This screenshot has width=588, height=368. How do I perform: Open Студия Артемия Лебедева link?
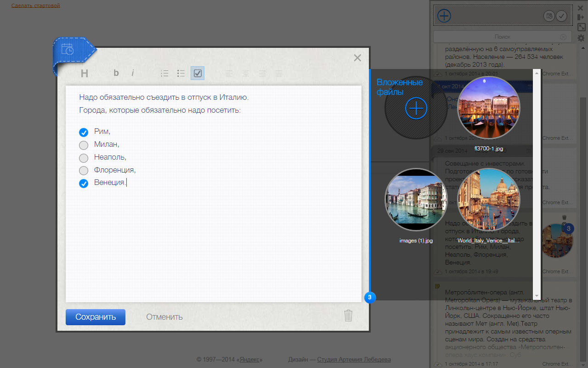[354, 360]
